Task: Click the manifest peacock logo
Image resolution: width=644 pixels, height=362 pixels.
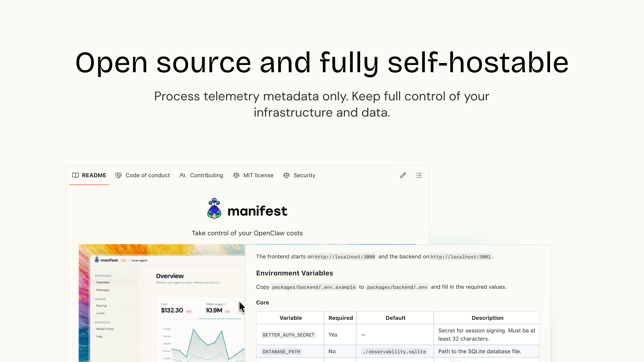Action: [214, 209]
